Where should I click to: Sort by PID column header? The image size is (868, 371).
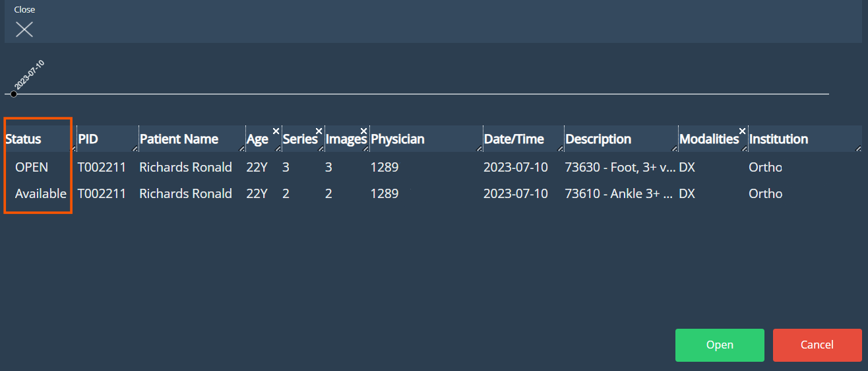(x=88, y=139)
